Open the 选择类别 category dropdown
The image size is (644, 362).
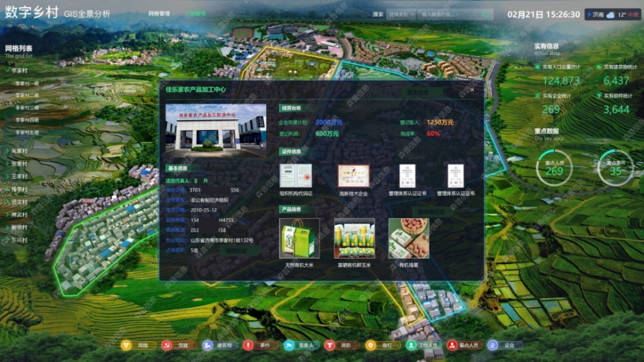click(x=401, y=14)
